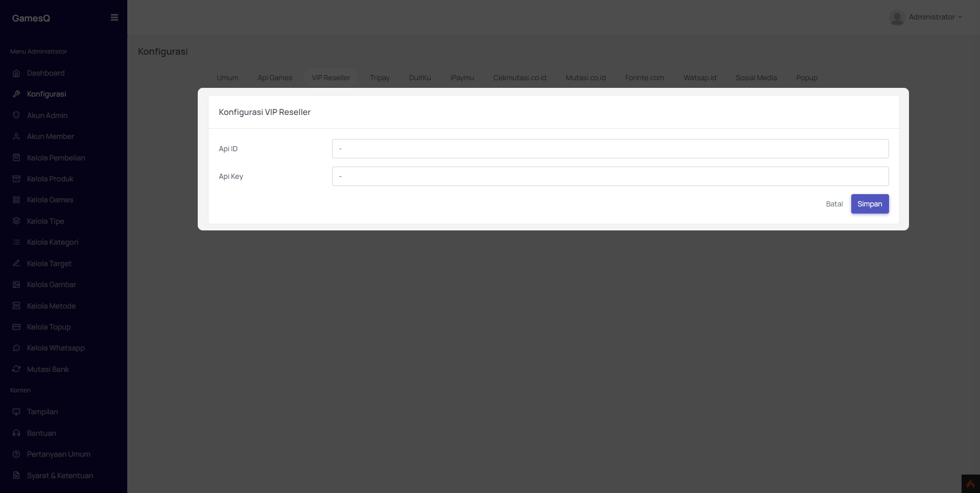Screen dimensions: 980x493
Task: Open the DuitKu tab
Action: 420,78
